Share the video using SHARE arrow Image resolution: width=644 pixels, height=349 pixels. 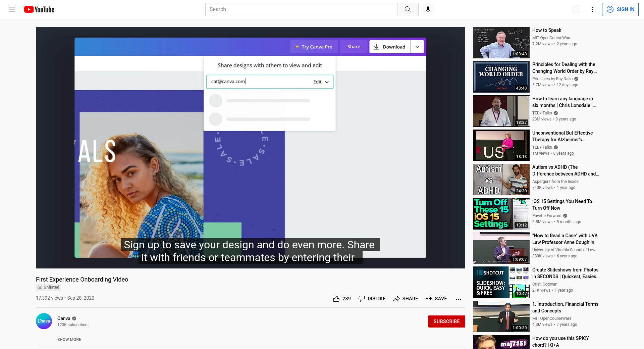pyautogui.click(x=406, y=299)
